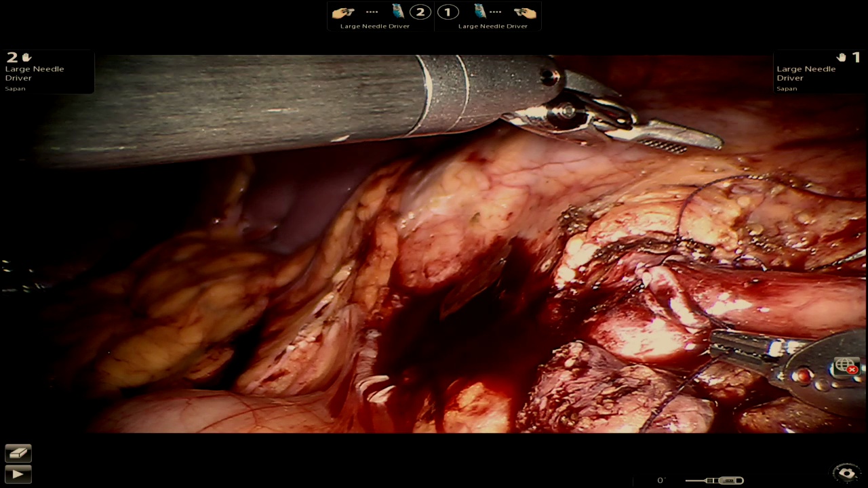Viewport: 868px width, 488px height.
Task: Click the eraser button at bottom left
Action: [18, 453]
